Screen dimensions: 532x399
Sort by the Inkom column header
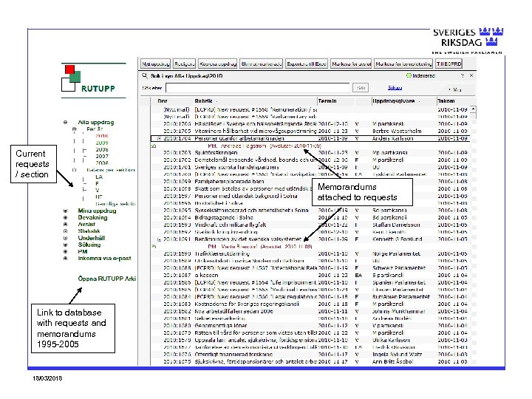point(446,100)
